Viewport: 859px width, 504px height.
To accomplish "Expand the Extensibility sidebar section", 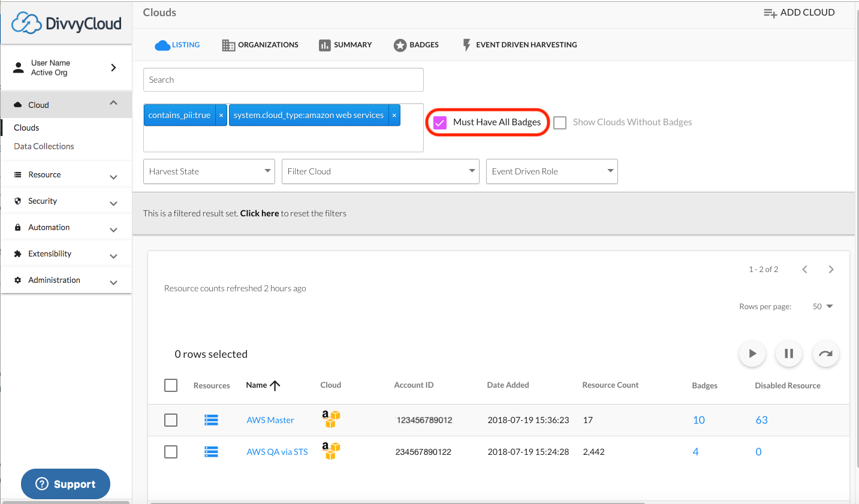I will coord(113,256).
